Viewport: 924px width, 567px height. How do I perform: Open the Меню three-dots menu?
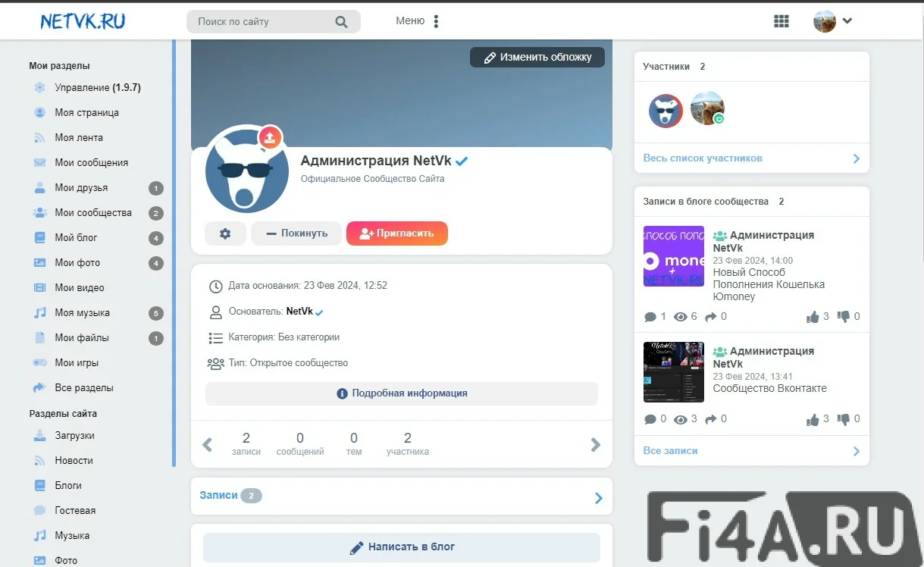(x=436, y=21)
